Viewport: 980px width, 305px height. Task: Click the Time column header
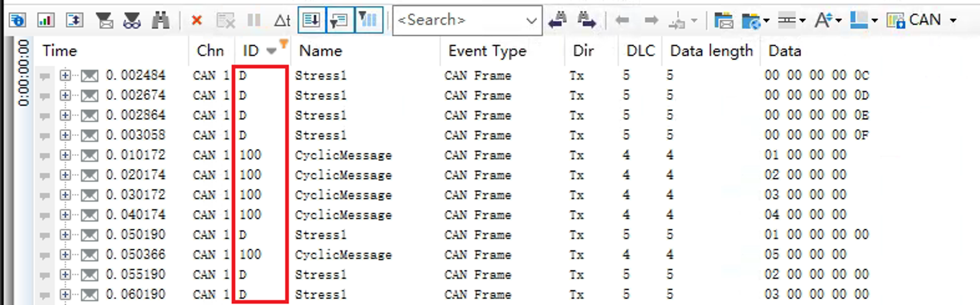pyautogui.click(x=60, y=50)
